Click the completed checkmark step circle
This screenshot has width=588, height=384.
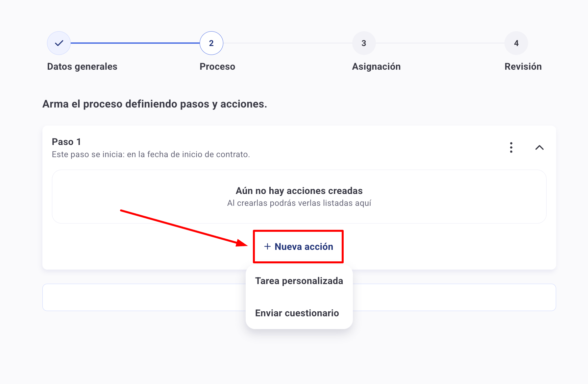(x=59, y=43)
